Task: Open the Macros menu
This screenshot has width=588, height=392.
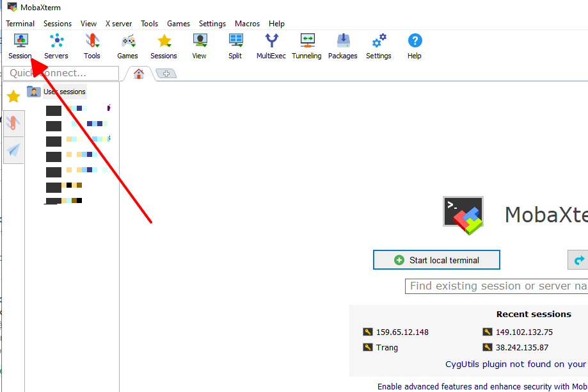Action: pos(247,24)
